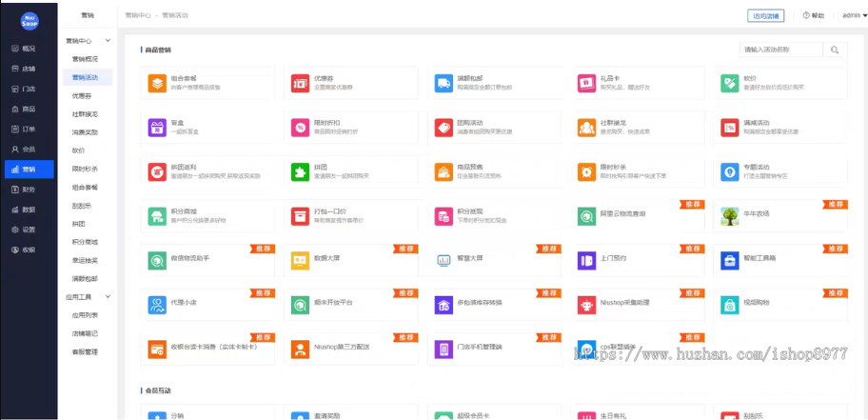Image resolution: width=868 pixels, height=420 pixels.
Task: Click the red 拼团返利 icon
Action: click(157, 171)
